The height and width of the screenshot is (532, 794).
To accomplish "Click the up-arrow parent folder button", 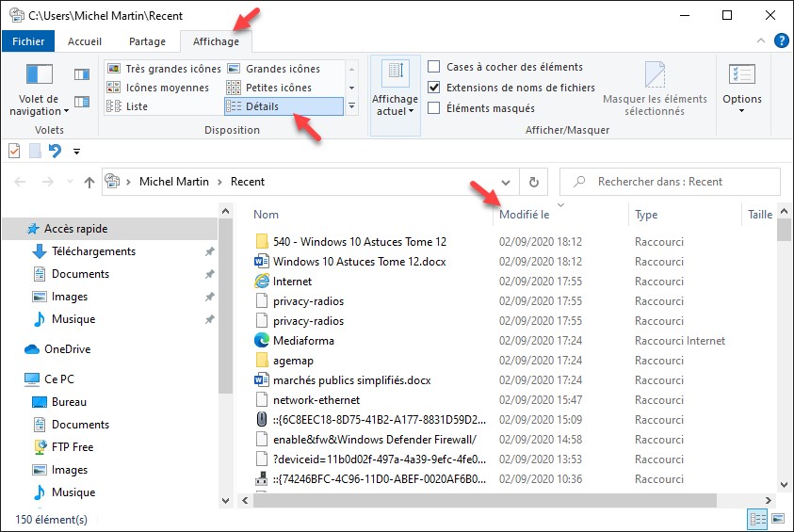I will coord(89,182).
